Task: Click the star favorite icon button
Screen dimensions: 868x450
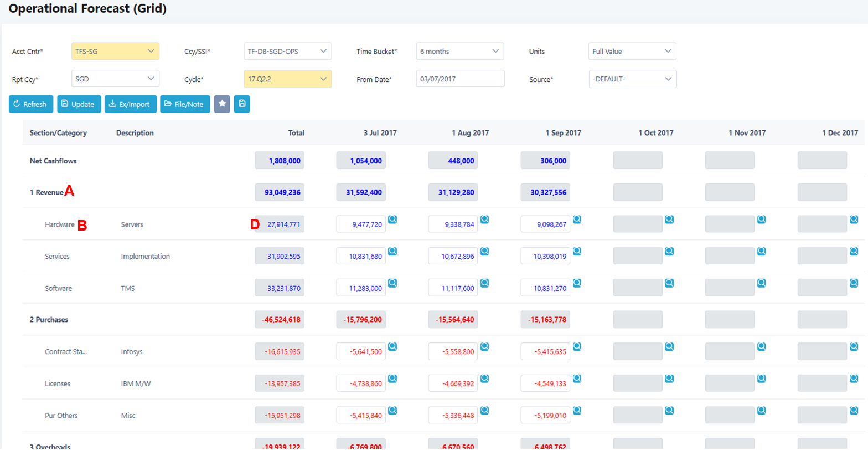Action: pos(222,104)
